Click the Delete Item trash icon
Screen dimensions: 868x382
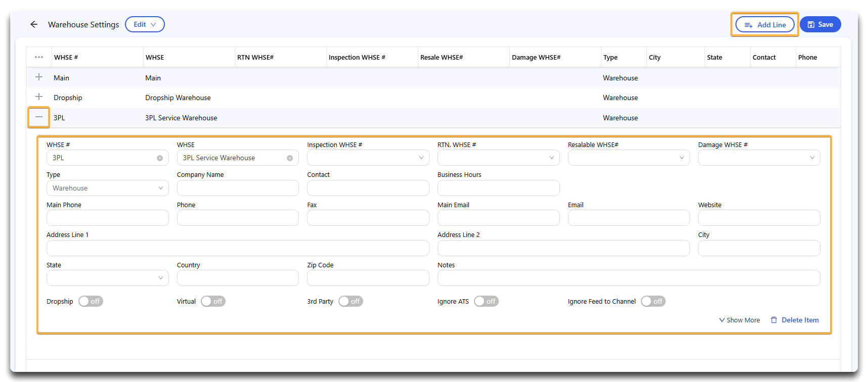(x=773, y=320)
